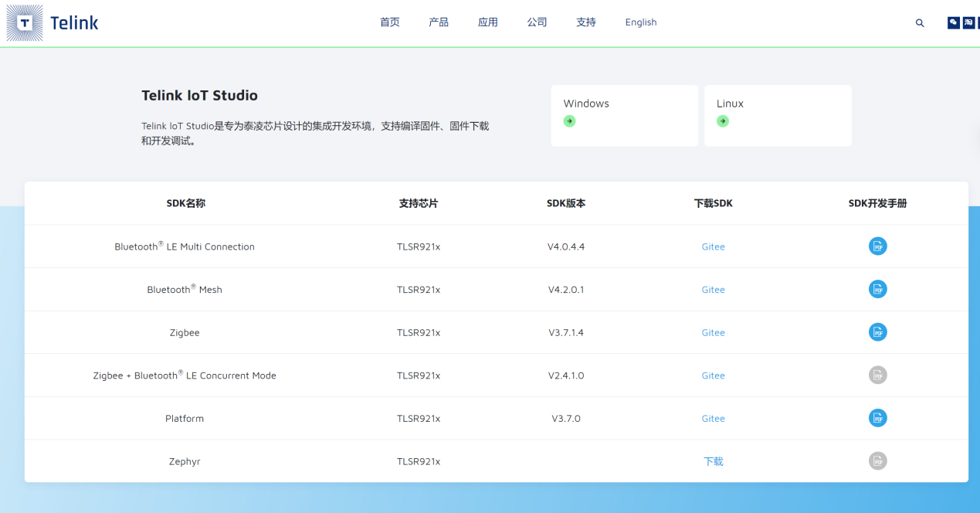
Task: Click the Taobao icon in the header
Action: tap(968, 22)
